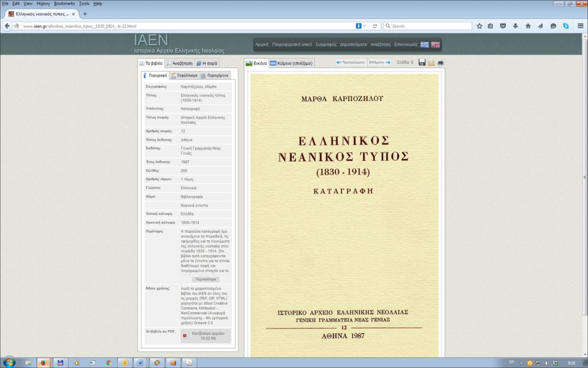This screenshot has height=368, width=588.
Task: Open Firefox downloads arrow icon
Action: [515, 26]
